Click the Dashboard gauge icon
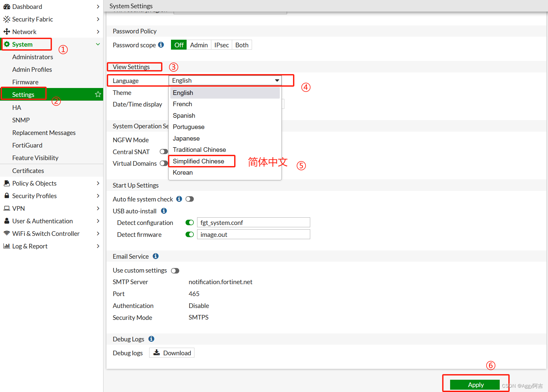 (7, 7)
